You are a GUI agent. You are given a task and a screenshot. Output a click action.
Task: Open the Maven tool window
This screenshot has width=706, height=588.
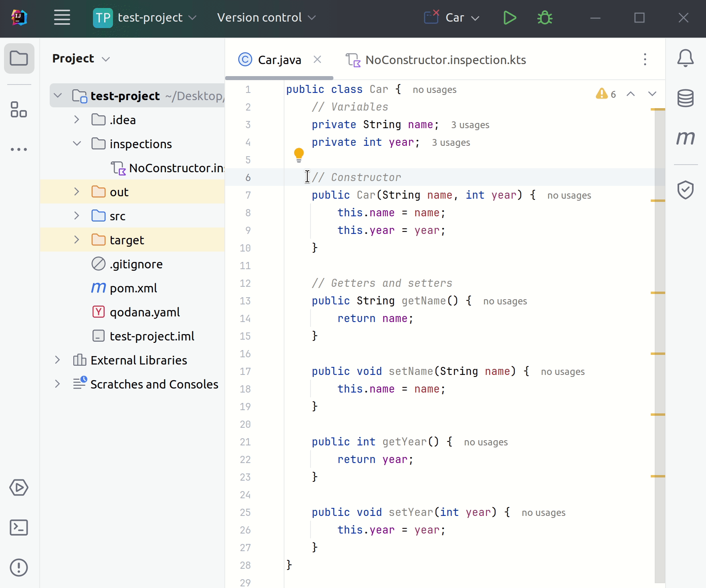pos(685,138)
